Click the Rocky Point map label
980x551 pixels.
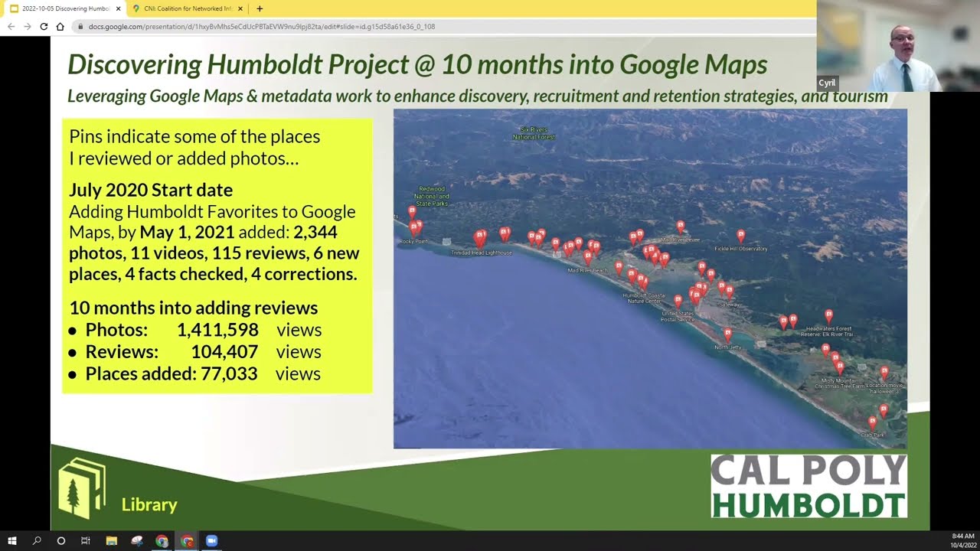[x=413, y=241]
